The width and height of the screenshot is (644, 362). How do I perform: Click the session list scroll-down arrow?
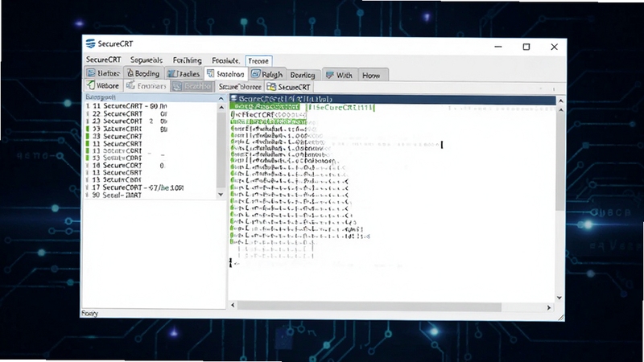point(221,195)
